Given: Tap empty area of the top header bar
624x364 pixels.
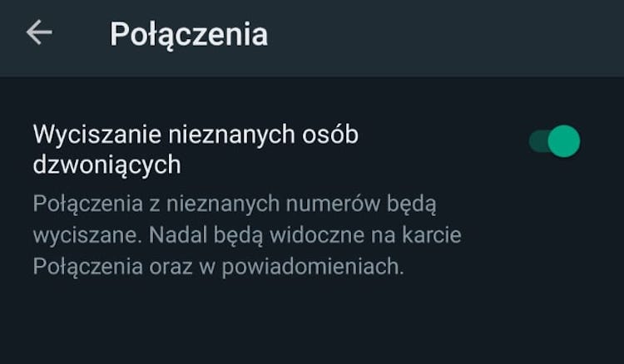Looking at the screenshot, I should point(438,37).
